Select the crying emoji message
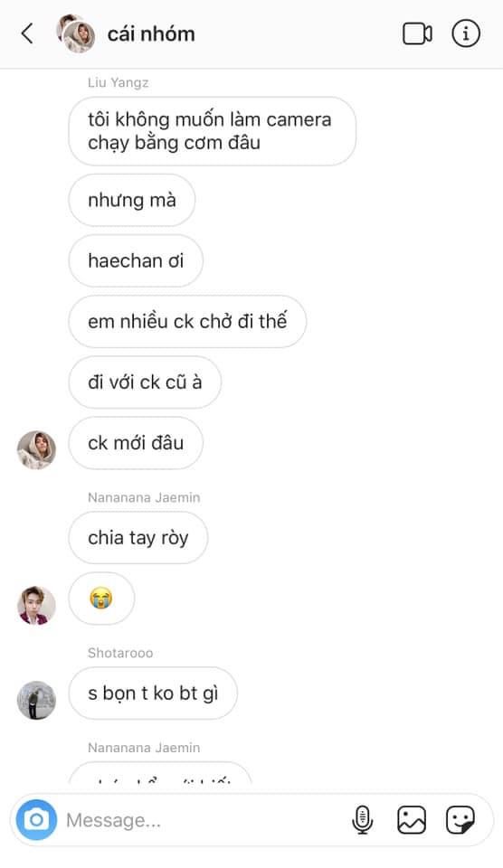Image resolution: width=503 pixels, height=868 pixels. coord(101,599)
